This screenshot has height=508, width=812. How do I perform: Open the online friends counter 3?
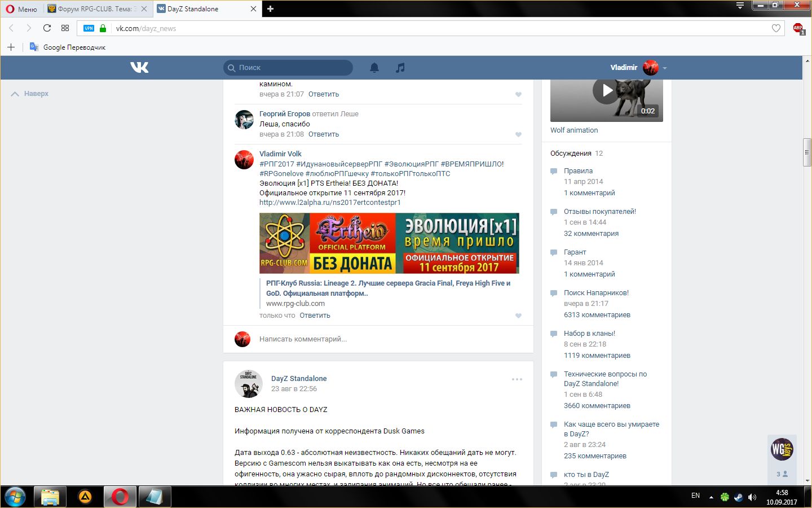click(782, 474)
